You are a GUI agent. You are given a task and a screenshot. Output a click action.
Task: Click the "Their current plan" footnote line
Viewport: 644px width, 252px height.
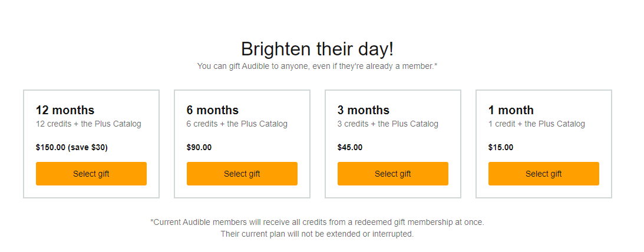pyautogui.click(x=317, y=234)
